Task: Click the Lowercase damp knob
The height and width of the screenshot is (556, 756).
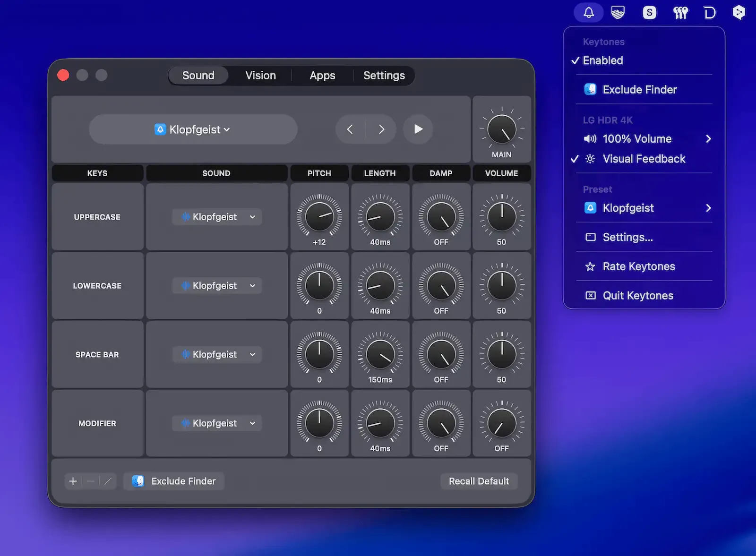Action: point(441,285)
